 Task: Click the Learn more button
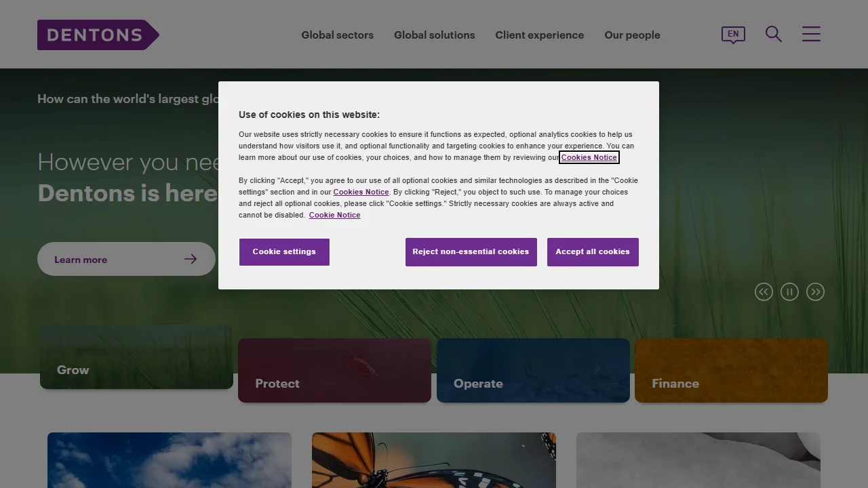click(126, 259)
